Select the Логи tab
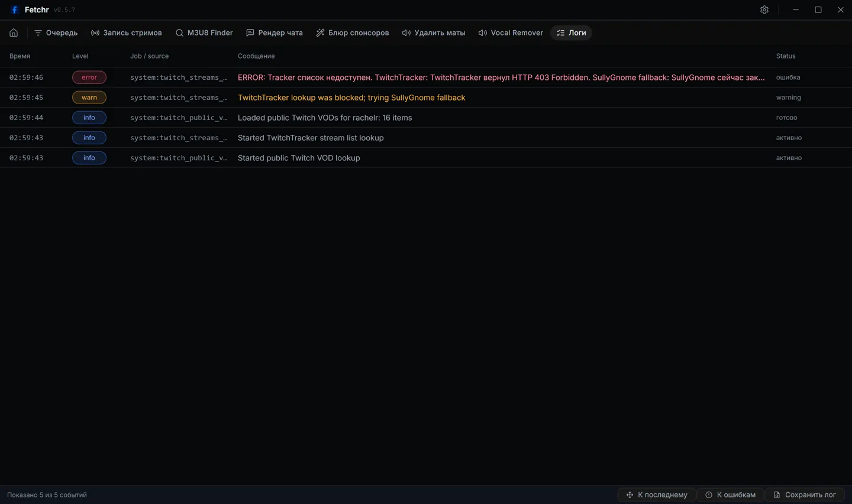 pos(572,33)
